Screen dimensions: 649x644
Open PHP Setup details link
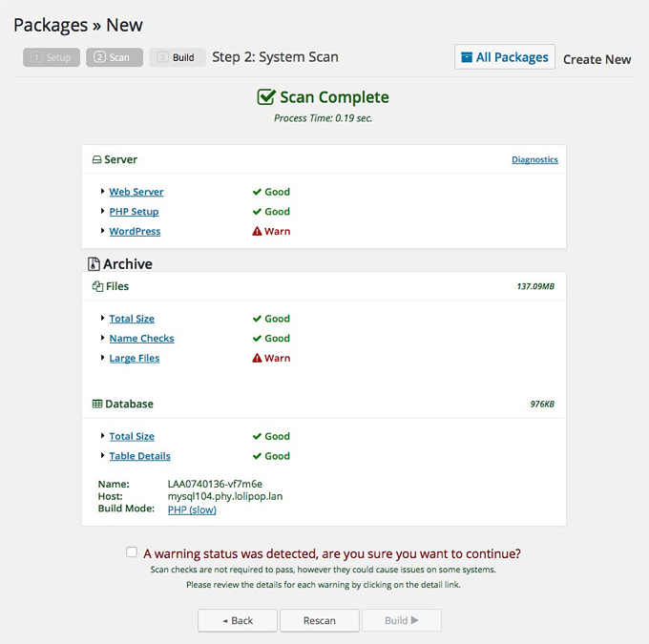point(134,212)
